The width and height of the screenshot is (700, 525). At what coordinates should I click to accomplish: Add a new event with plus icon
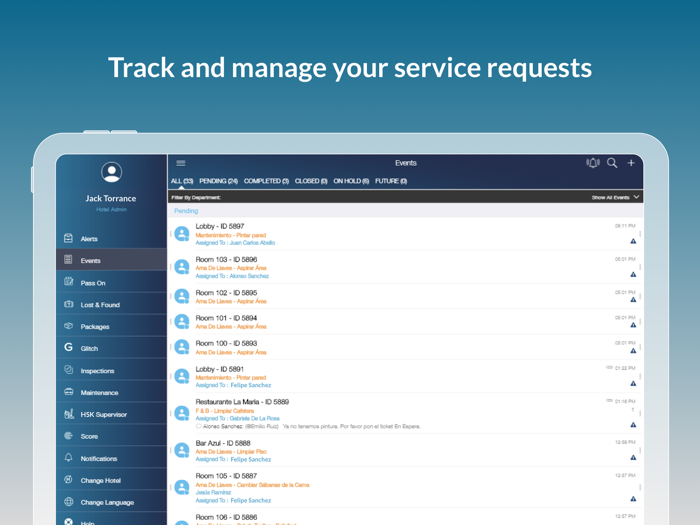tap(631, 163)
